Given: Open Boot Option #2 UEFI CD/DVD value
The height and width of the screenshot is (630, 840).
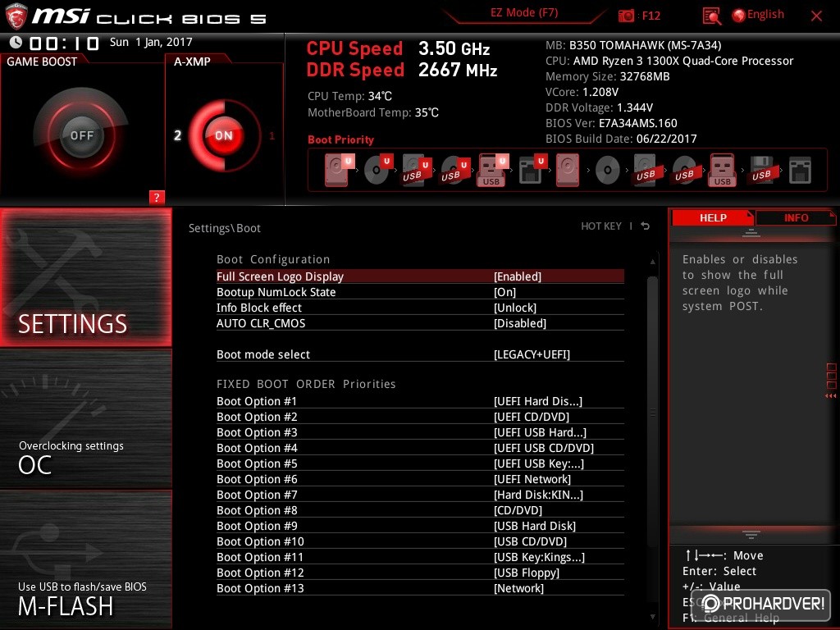Looking at the screenshot, I should pos(532,417).
